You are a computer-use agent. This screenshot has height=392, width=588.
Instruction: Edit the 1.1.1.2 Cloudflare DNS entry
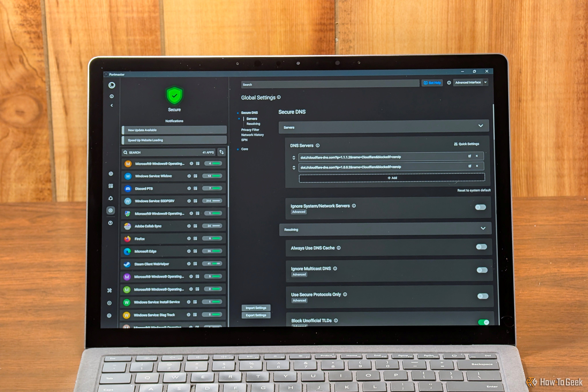(x=470, y=156)
